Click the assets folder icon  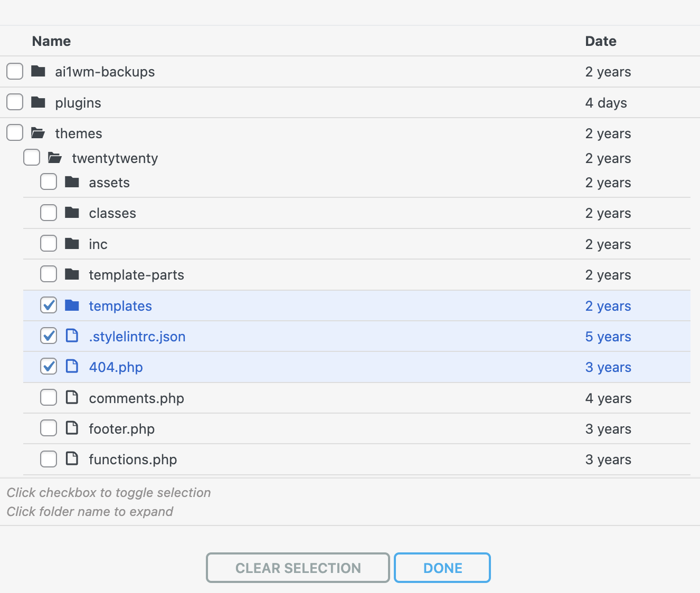(x=72, y=183)
